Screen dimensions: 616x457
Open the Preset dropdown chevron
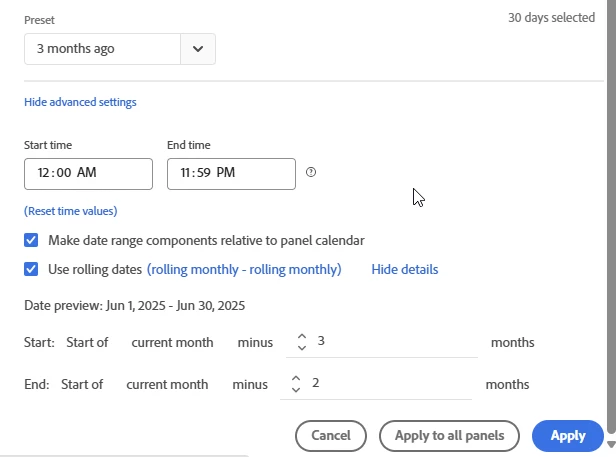click(198, 48)
